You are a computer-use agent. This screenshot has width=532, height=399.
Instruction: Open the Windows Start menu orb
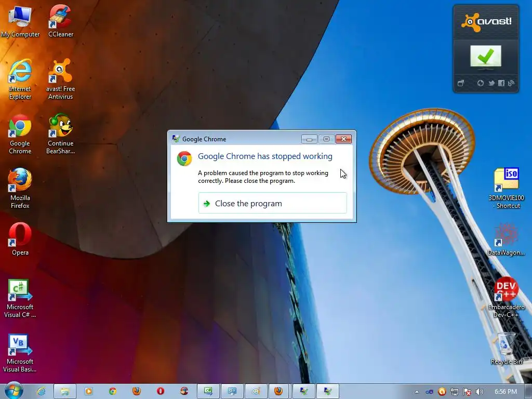(x=14, y=391)
